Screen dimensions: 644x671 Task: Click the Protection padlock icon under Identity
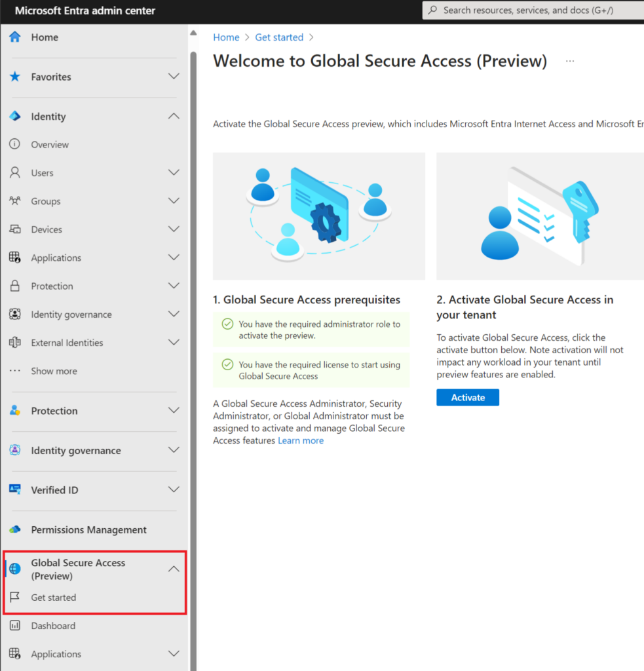tap(15, 286)
